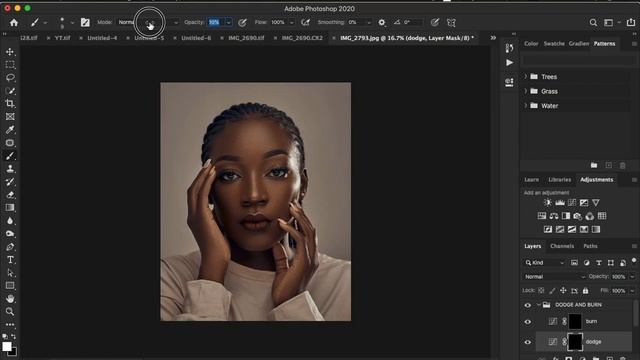This screenshot has height=360, width=640.
Task: Switch to the Paths tab
Action: pyautogui.click(x=590, y=246)
